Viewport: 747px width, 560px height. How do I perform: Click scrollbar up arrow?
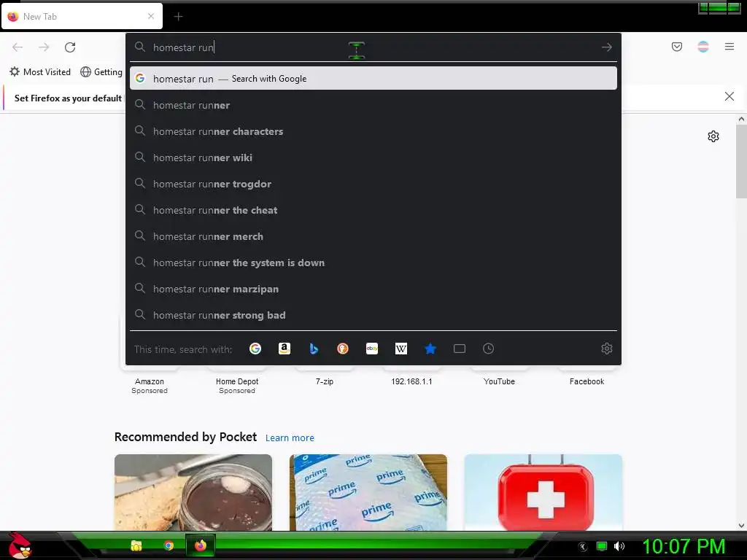point(741,119)
